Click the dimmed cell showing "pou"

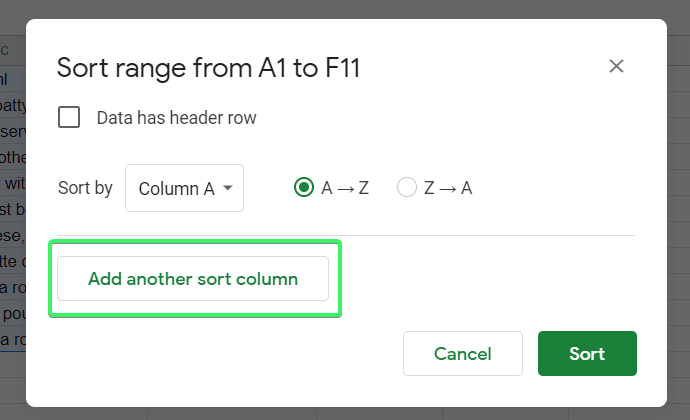point(13,313)
